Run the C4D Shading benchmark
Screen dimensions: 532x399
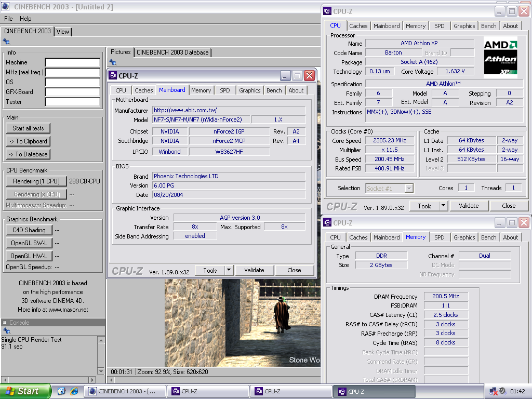tap(29, 230)
